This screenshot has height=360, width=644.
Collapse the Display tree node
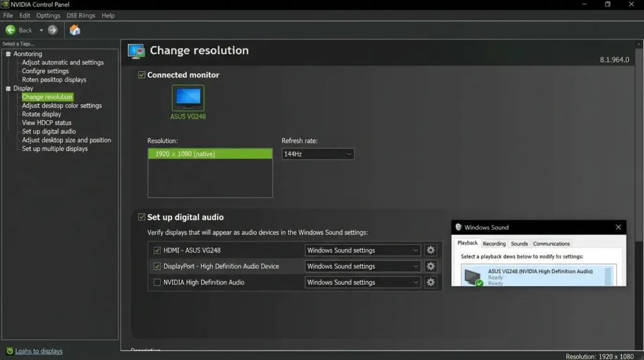click(8, 88)
